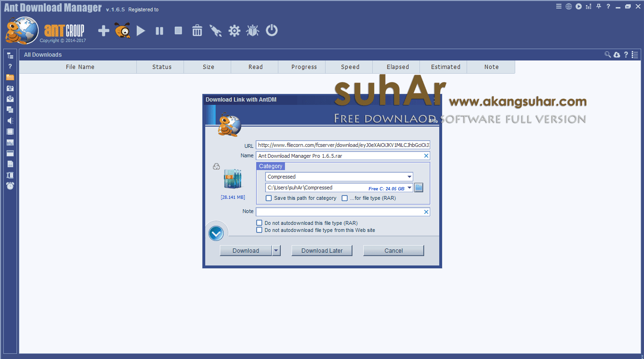Sort by the Read column header
Screen dimensions: 644x359
pos(256,67)
